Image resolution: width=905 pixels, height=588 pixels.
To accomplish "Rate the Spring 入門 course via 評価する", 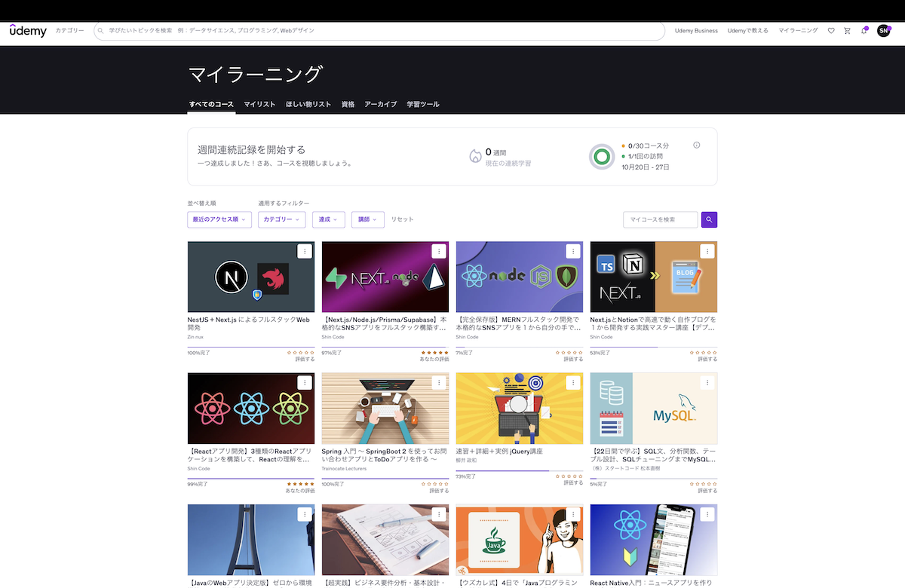I will tap(437, 489).
